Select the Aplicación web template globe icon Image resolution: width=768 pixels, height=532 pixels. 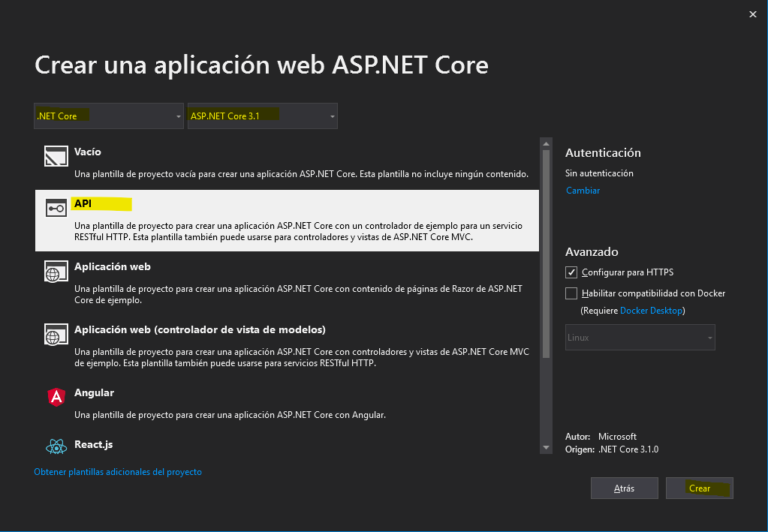tap(56, 272)
